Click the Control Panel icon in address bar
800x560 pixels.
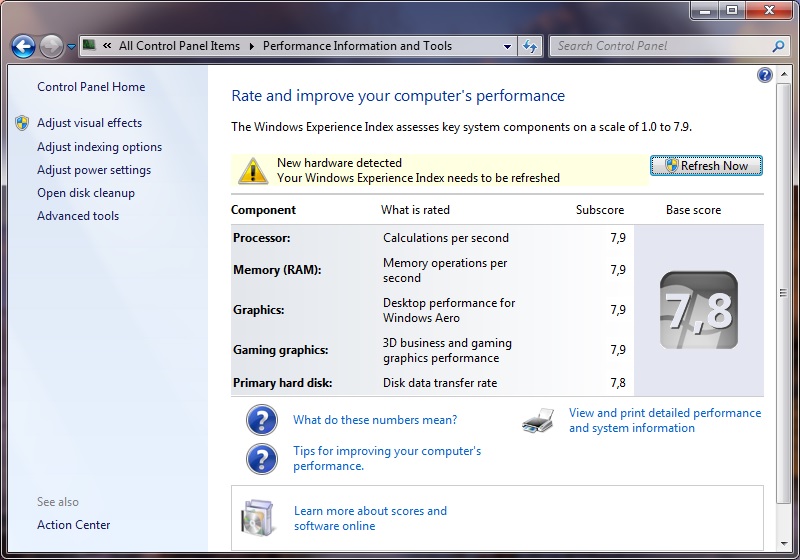point(90,45)
